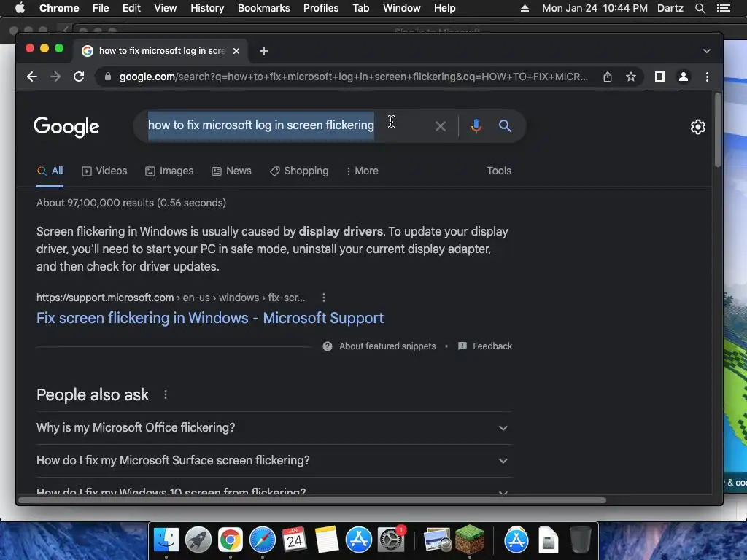Switch to Images results tab
The height and width of the screenshot is (560, 747).
click(x=169, y=171)
